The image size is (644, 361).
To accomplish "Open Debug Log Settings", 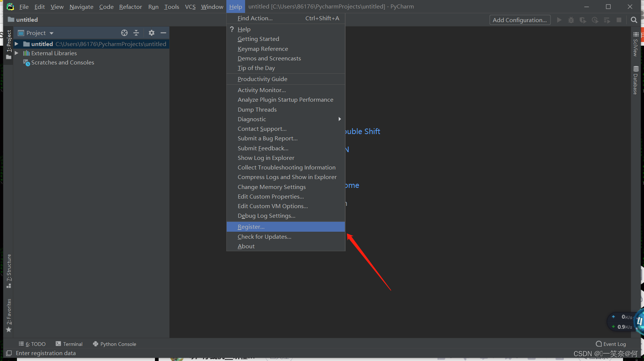I will pos(286,215).
